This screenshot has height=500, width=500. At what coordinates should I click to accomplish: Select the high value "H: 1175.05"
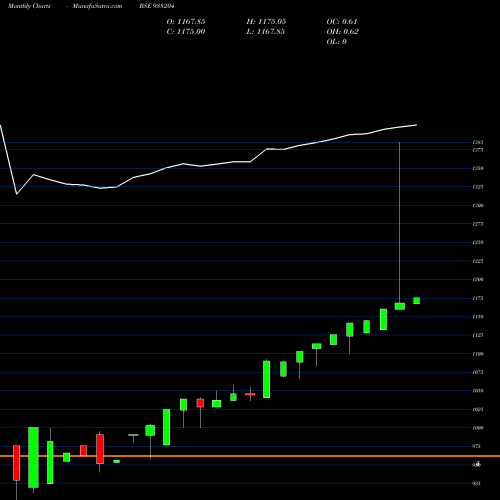[x=266, y=22]
